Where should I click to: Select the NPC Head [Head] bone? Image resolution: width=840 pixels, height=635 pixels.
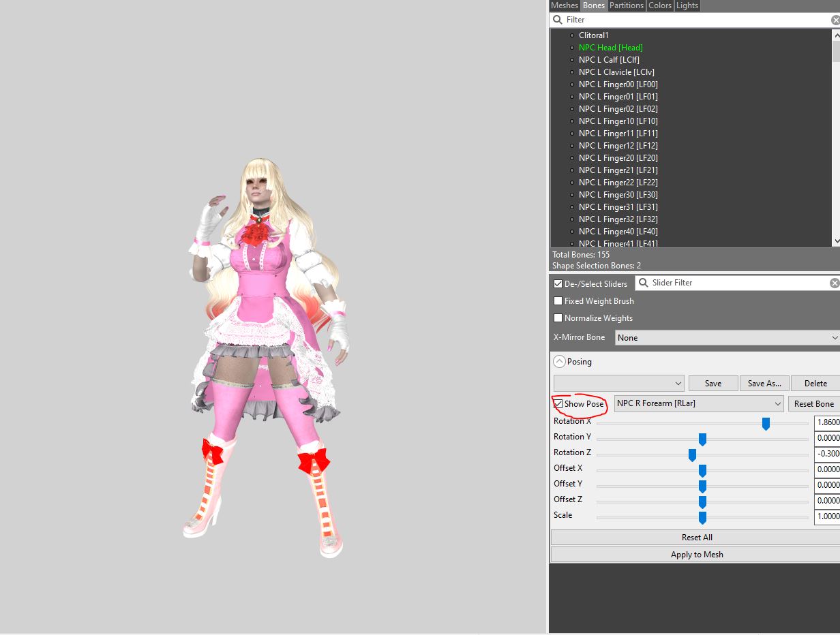610,48
